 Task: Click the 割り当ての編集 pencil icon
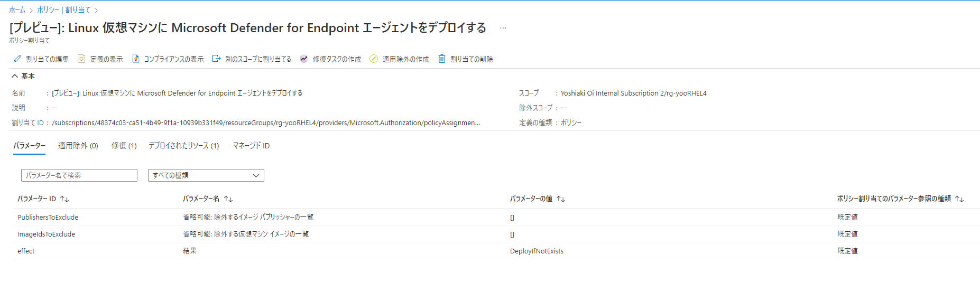point(17,59)
